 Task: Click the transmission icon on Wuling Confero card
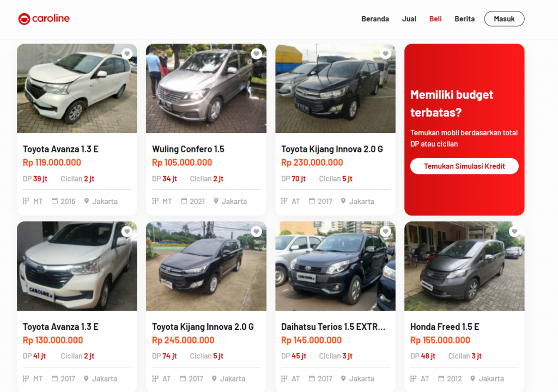(x=155, y=201)
